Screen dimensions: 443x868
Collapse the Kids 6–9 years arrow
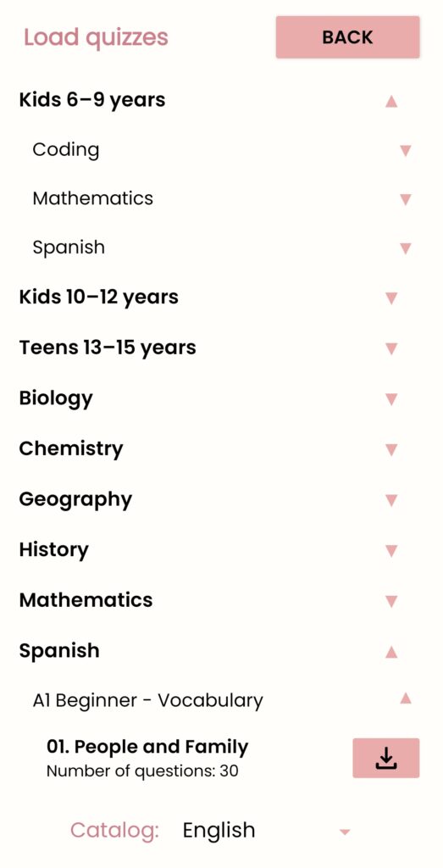pos(391,101)
